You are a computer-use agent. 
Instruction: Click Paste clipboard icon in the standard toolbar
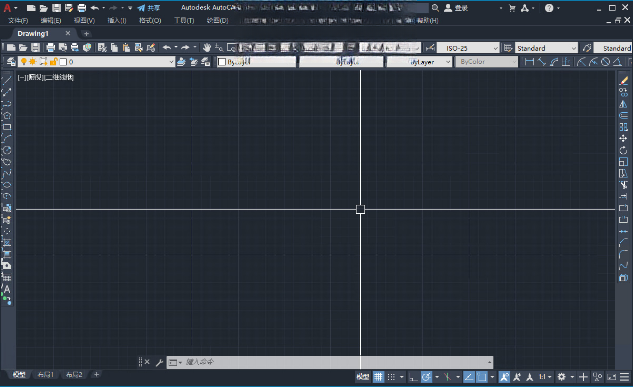(x=126, y=48)
